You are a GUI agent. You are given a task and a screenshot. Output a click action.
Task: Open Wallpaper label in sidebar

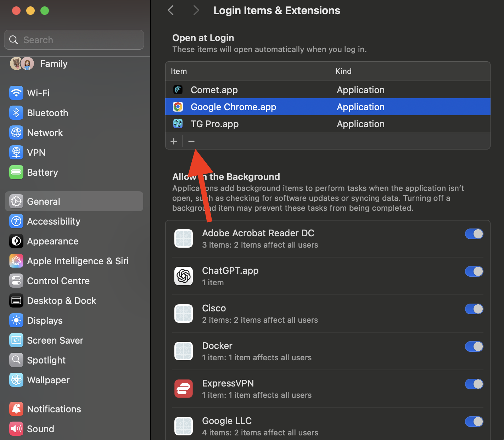(48, 380)
